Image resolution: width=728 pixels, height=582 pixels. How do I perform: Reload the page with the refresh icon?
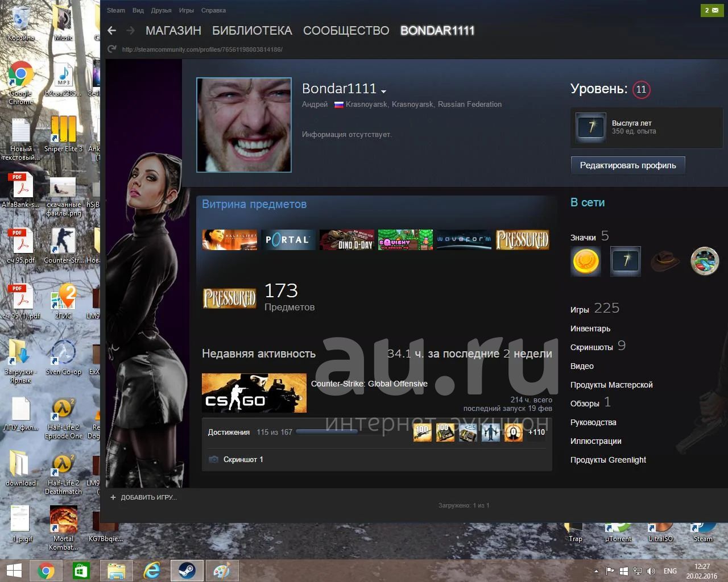[112, 49]
